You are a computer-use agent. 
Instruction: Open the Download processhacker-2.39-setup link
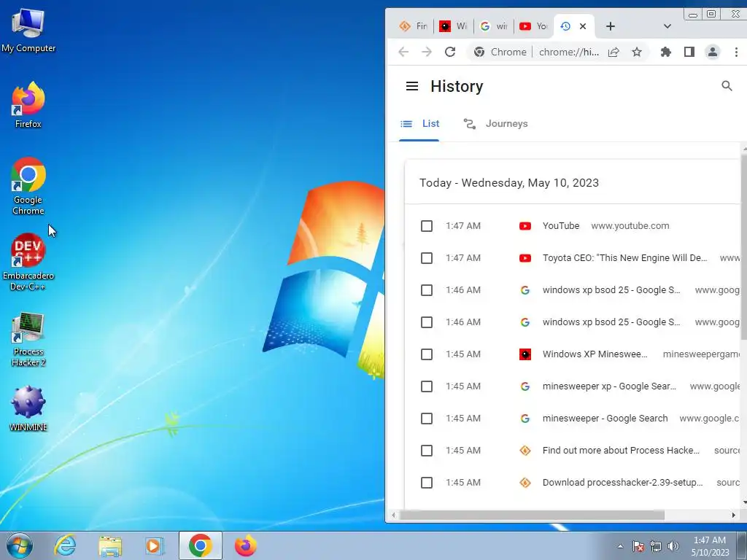point(622,483)
